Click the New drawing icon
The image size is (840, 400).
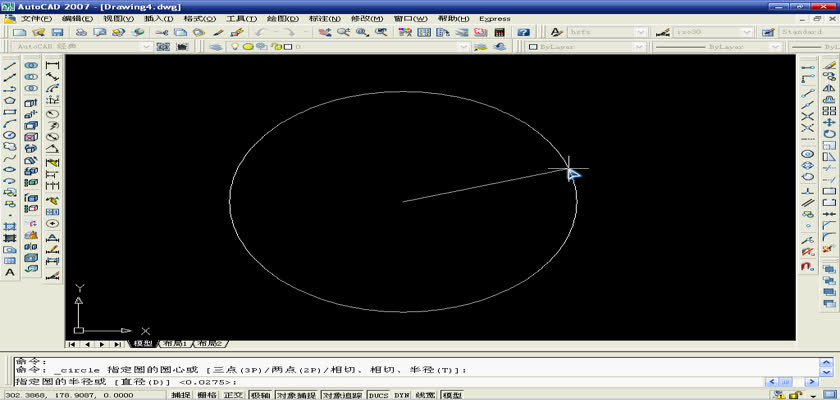pos(19,32)
